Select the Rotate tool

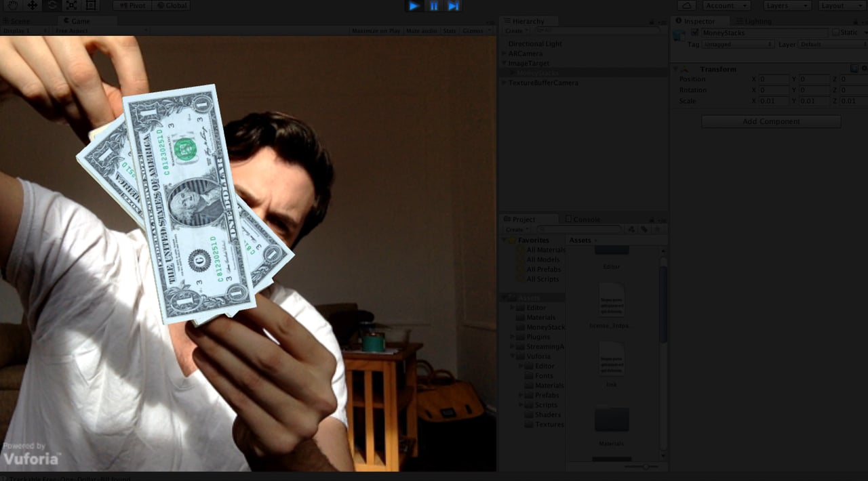click(52, 5)
